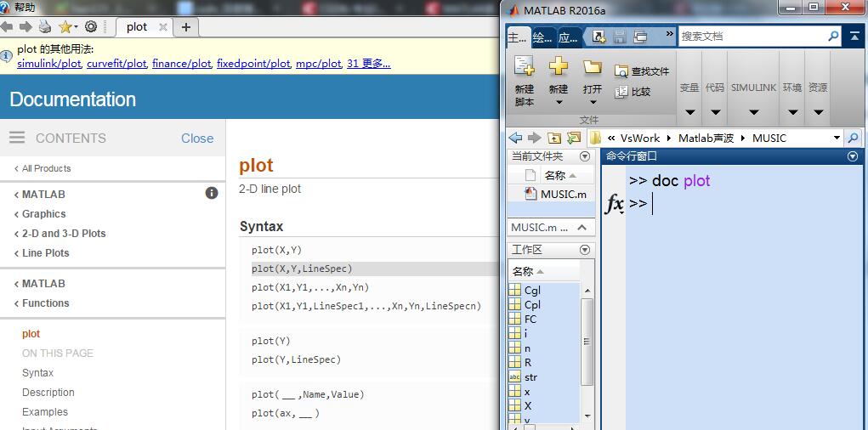Collapse the MATLAB toolstrip
This screenshot has height=430, width=868.
854,37
